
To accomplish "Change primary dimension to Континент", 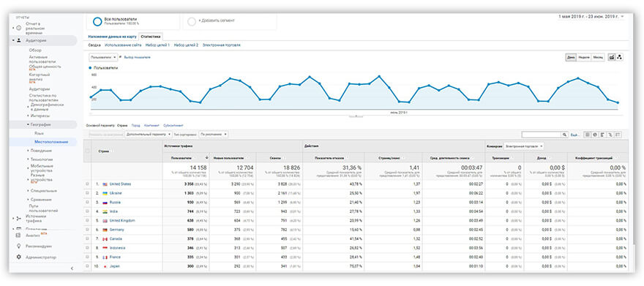I will pos(151,125).
